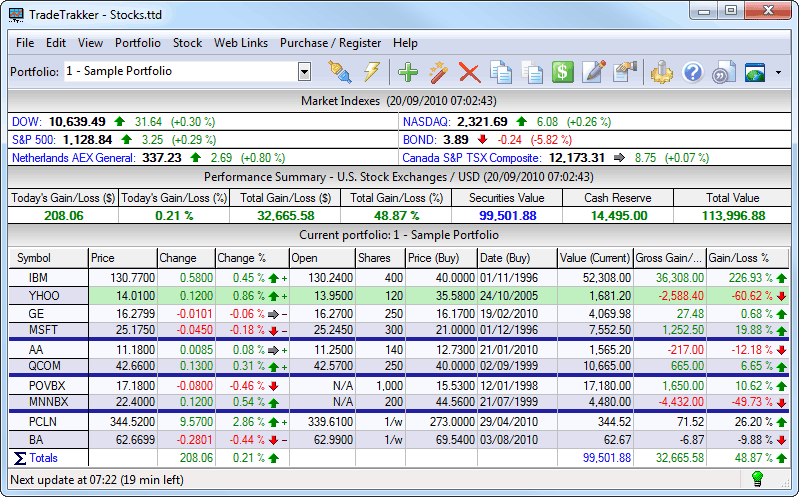This screenshot has width=799, height=497.
Task: Sort by the Change % column header
Action: click(x=252, y=258)
